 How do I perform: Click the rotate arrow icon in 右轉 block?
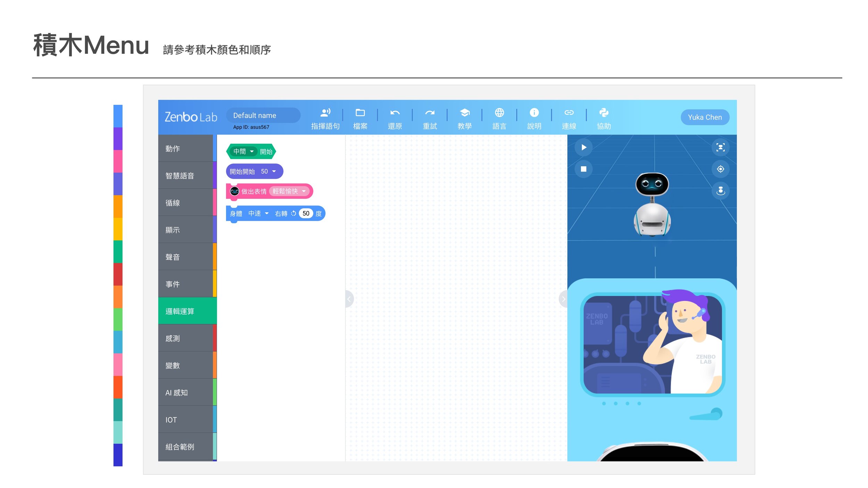293,213
